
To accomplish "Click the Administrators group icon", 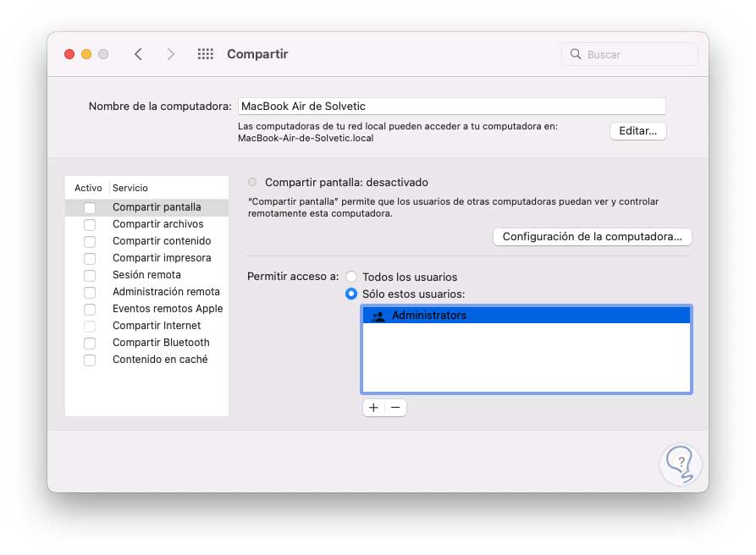I will click(x=378, y=316).
